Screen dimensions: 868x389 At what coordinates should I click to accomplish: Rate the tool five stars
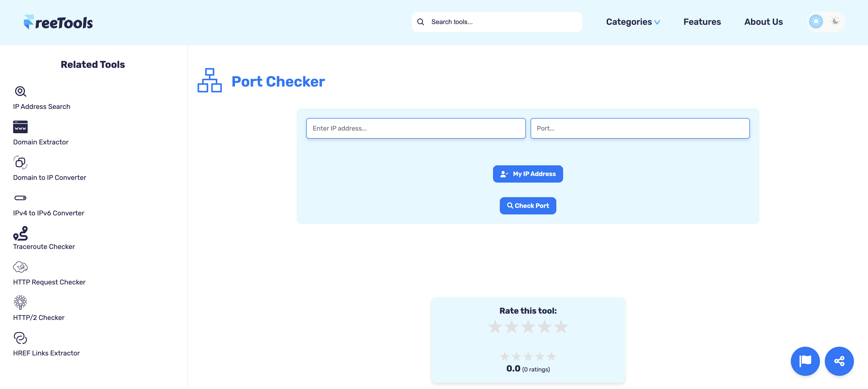point(560,327)
